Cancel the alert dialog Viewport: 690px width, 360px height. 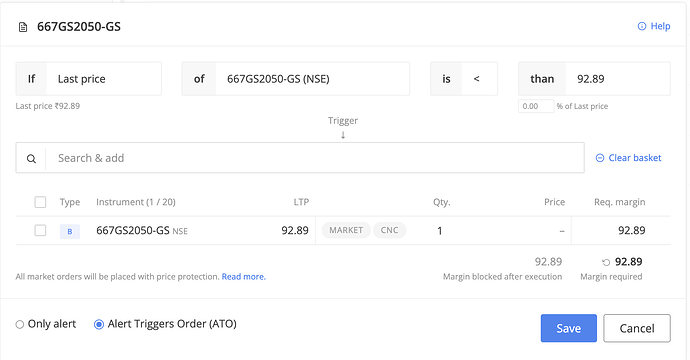pos(637,328)
